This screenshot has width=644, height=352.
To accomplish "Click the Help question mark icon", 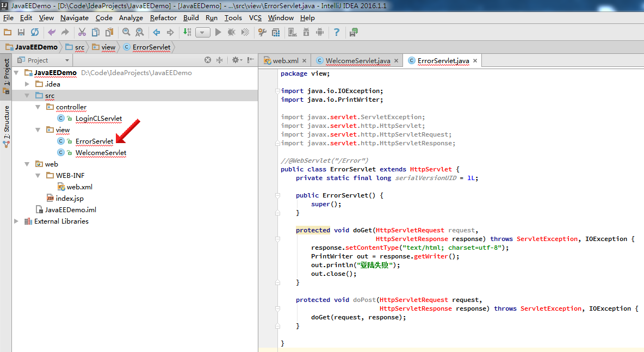I will tap(336, 32).
